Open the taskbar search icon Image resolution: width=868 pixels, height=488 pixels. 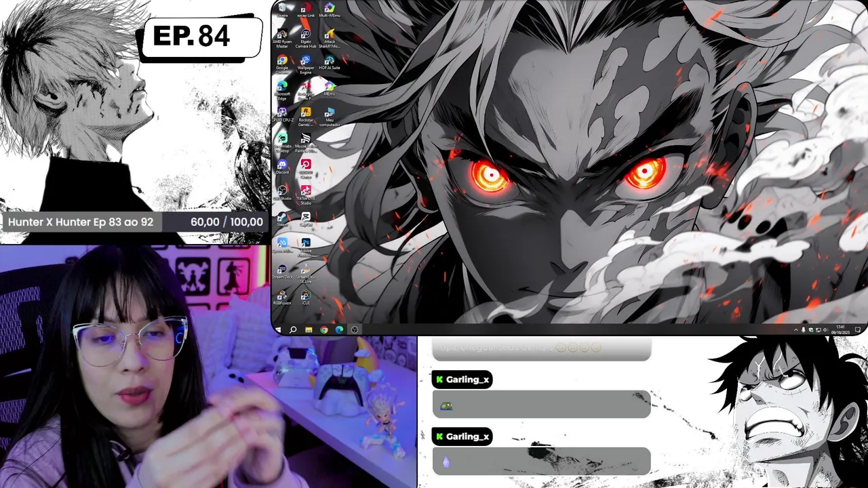point(293,330)
